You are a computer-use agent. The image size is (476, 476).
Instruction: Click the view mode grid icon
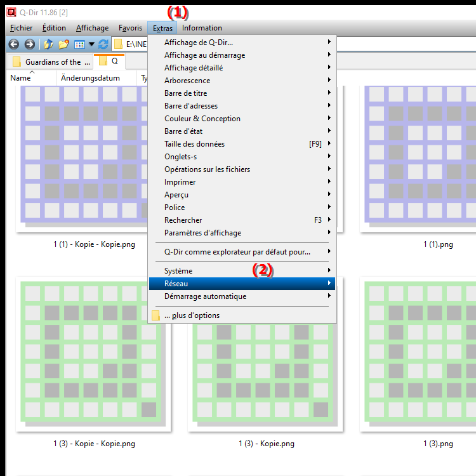point(79,44)
